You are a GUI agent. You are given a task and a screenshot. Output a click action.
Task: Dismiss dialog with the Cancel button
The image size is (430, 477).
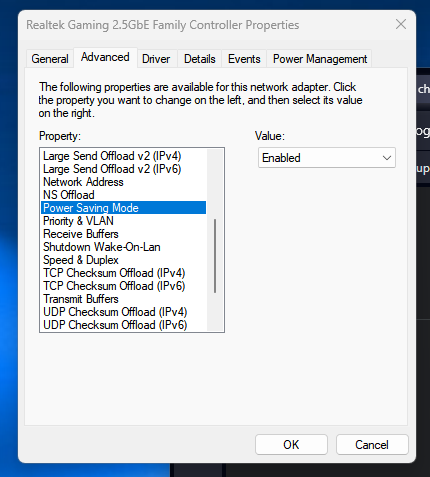372,444
